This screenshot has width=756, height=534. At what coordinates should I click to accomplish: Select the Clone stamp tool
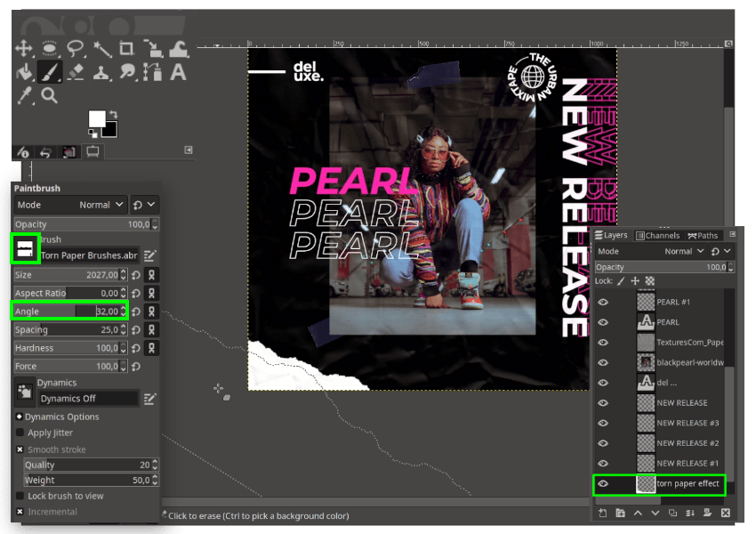point(101,72)
